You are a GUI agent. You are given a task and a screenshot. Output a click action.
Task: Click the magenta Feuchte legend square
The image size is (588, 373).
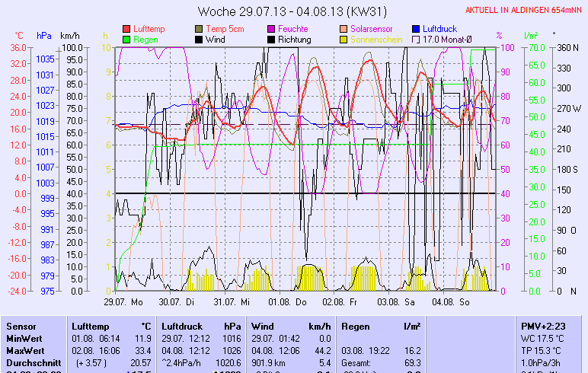point(272,28)
